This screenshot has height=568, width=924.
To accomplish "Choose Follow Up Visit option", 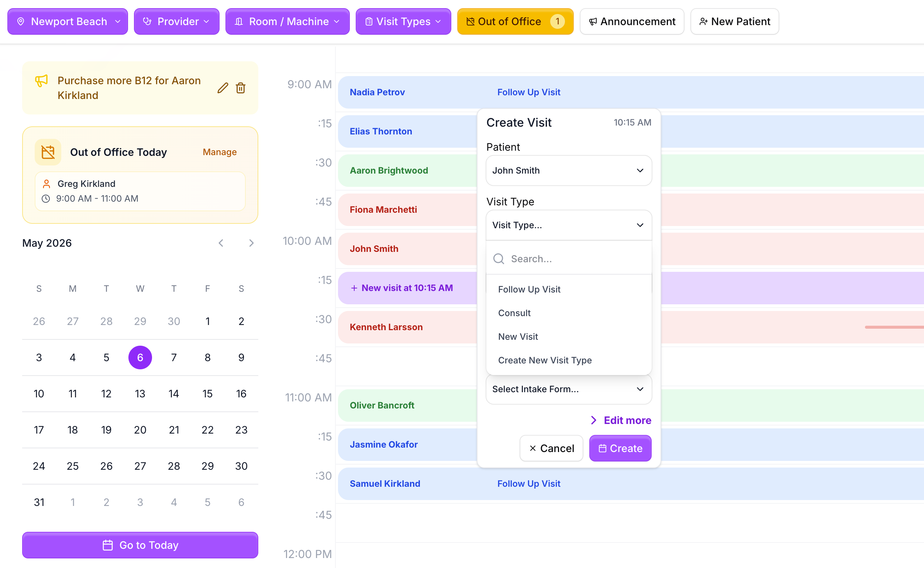I will [x=569, y=289].
